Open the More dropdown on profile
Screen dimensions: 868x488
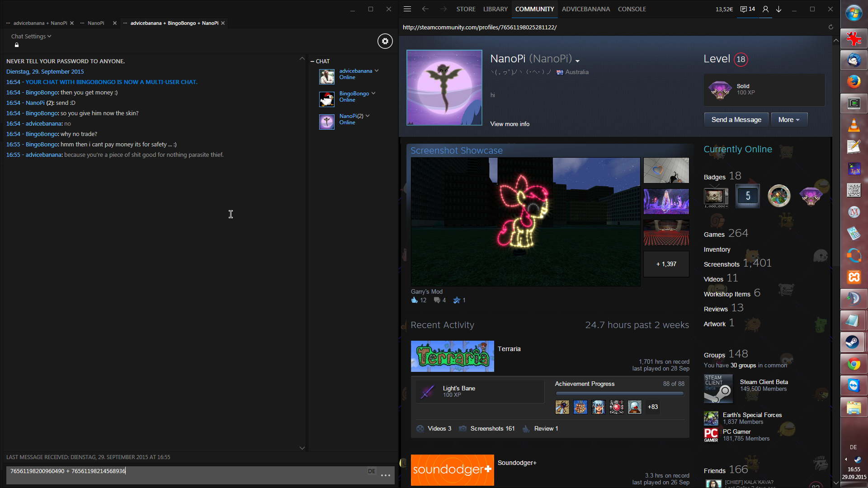point(789,120)
